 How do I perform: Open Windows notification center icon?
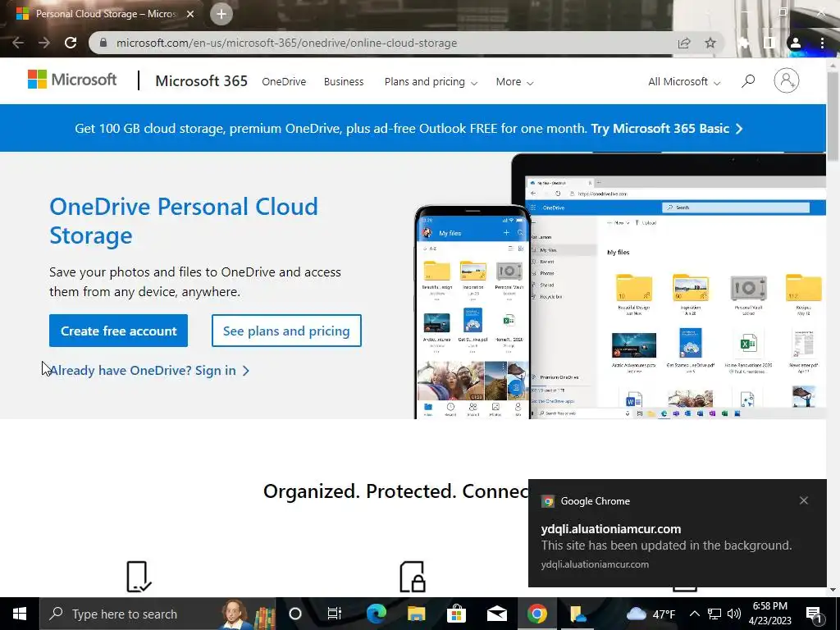[815, 614]
